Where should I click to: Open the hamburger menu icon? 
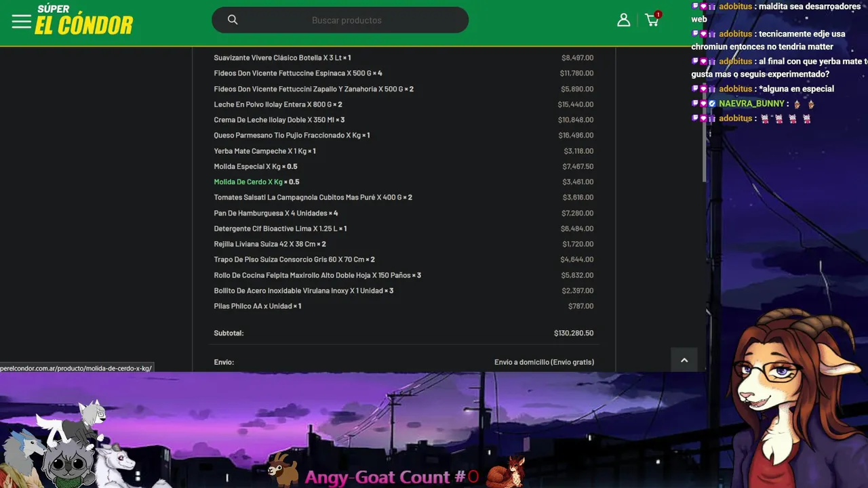(x=21, y=21)
